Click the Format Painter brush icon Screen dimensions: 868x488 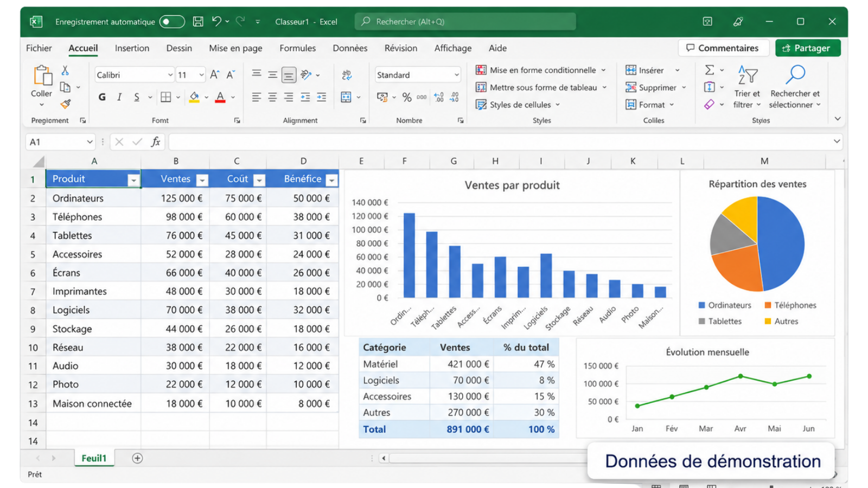(66, 104)
